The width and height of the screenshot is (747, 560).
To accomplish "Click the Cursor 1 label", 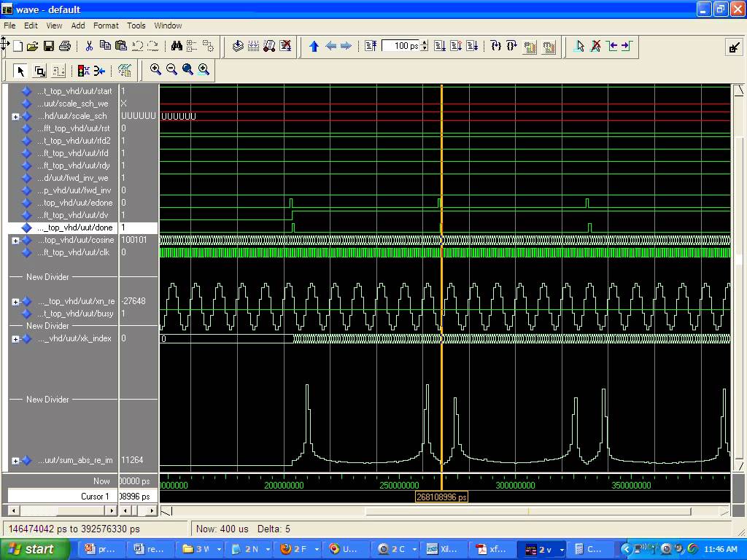I will [95, 496].
